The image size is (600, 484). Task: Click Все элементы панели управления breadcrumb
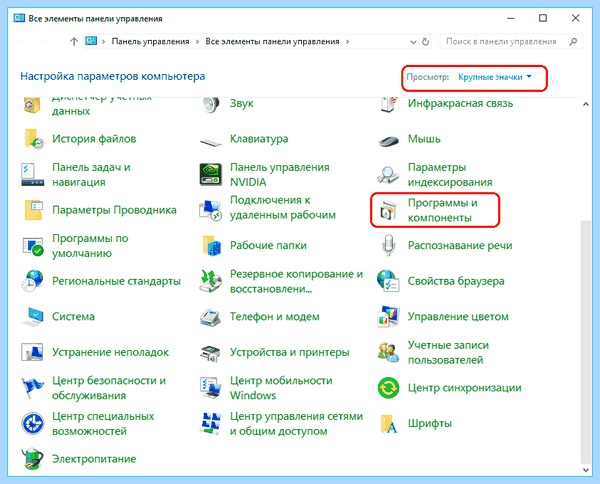272,42
